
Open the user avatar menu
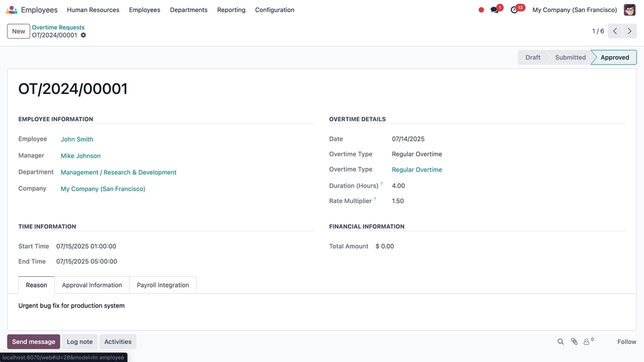(629, 10)
